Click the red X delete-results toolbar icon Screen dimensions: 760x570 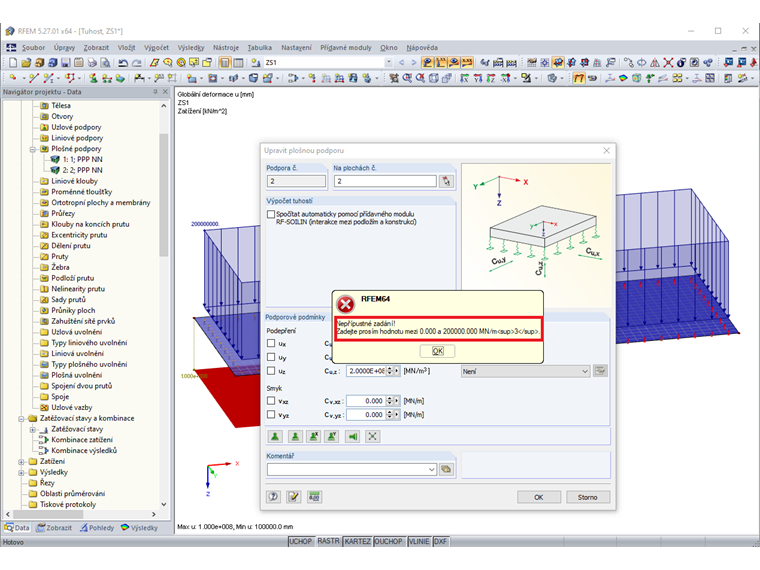[668, 63]
